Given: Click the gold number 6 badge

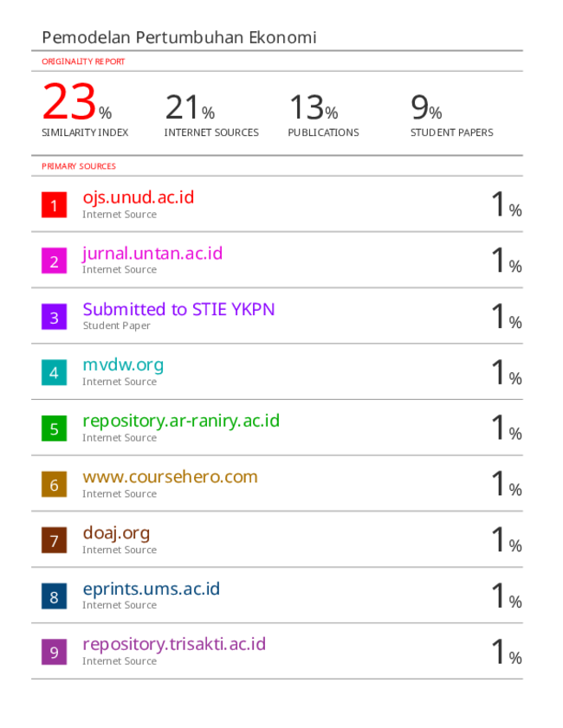Looking at the screenshot, I should pos(54,484).
